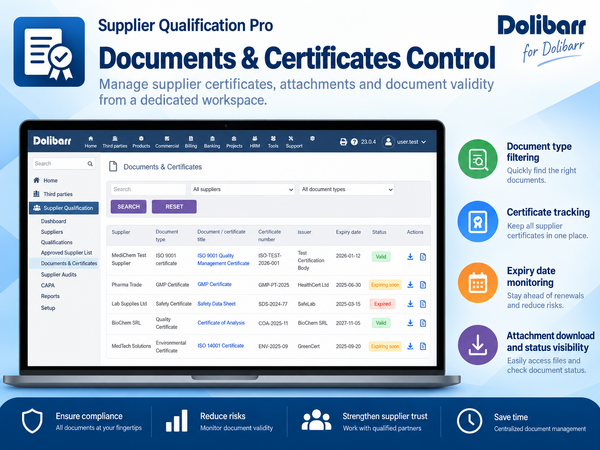Open the All suppliers dropdown
Image resolution: width=600 pixels, height=450 pixels.
tap(243, 189)
